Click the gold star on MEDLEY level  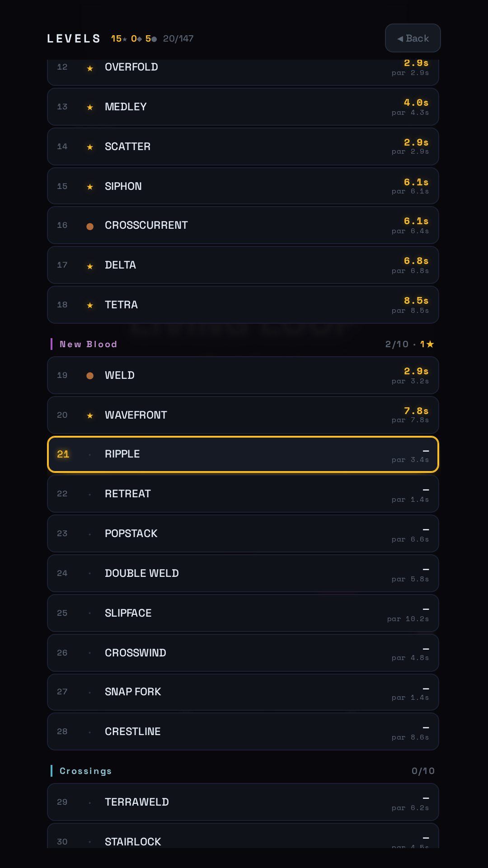[90, 107]
